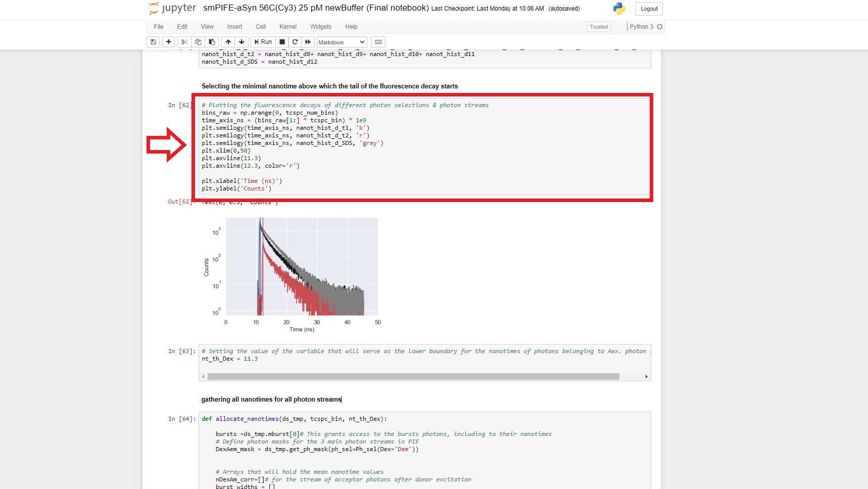Click the plt.xlabel('Time (ns)') code line
The image size is (868, 489).
click(x=242, y=181)
